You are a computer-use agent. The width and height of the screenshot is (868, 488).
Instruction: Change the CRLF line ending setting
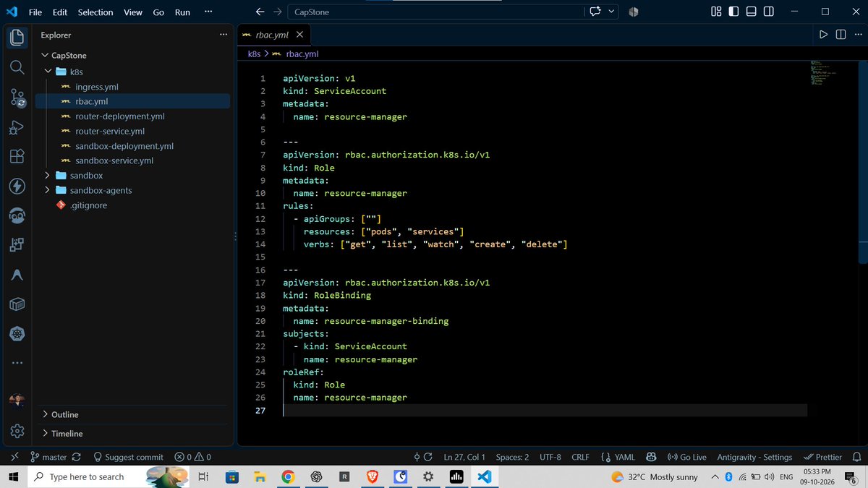pyautogui.click(x=580, y=457)
